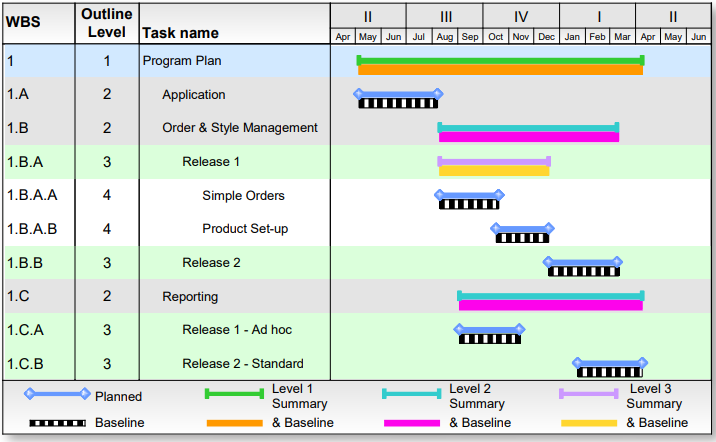Screen dimensions: 716x442
Task: Select Product Set-up planned bar
Action: coord(522,228)
